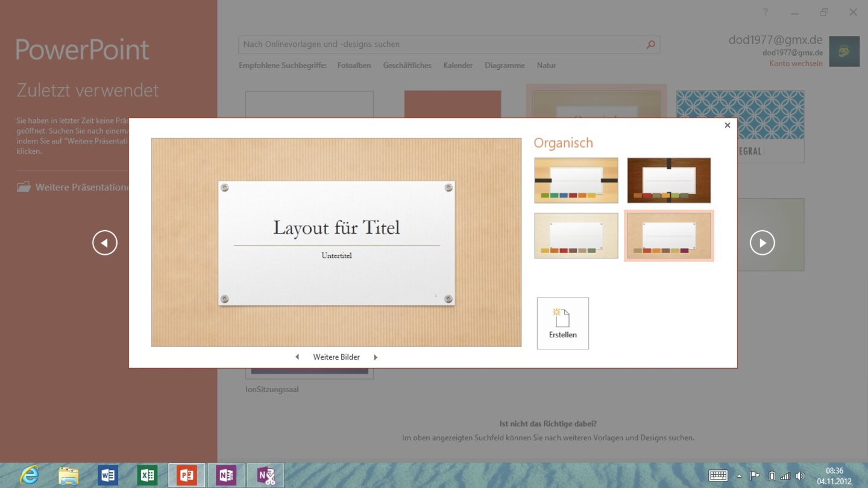Viewport: 868px width, 488px height.
Task: Click the battery tray icon
Action: [772, 476]
